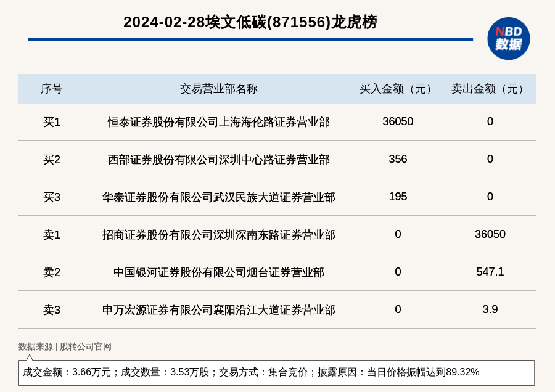Screen dimensions: 555x392
Task: Click the 买入金额（元） column header
Action: click(398, 89)
